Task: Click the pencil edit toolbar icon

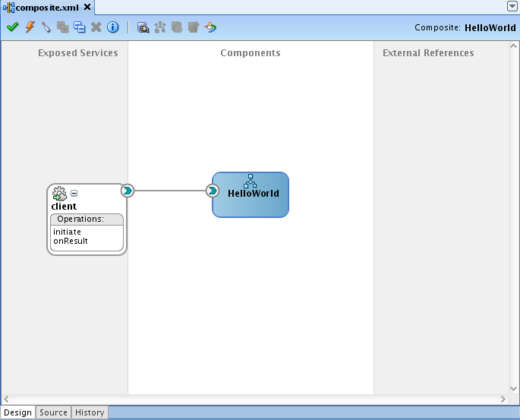Action: [46, 27]
